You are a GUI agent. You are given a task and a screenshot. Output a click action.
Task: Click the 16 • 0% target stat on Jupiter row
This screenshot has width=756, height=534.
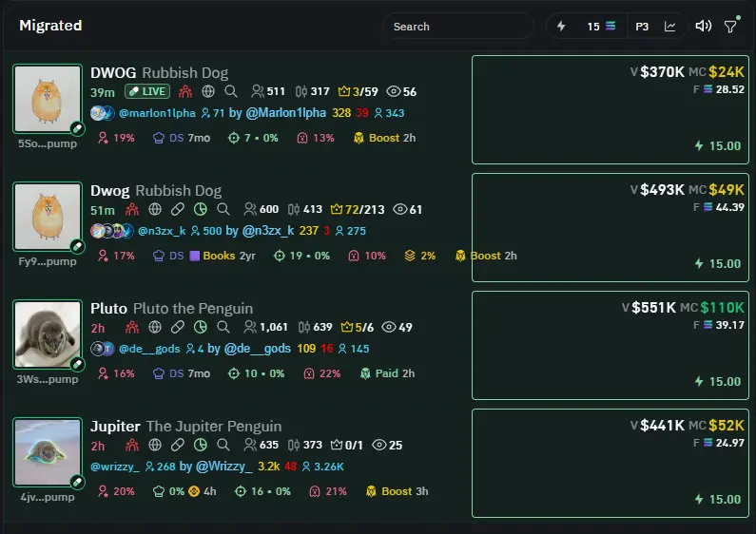[262, 491]
